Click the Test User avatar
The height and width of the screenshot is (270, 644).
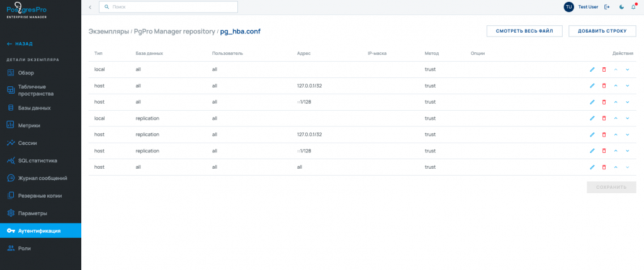point(569,7)
